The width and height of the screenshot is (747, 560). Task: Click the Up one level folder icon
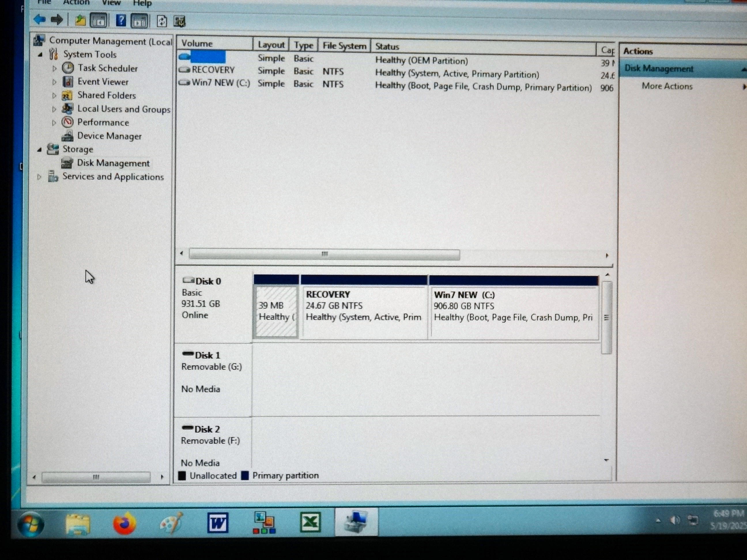[80, 20]
